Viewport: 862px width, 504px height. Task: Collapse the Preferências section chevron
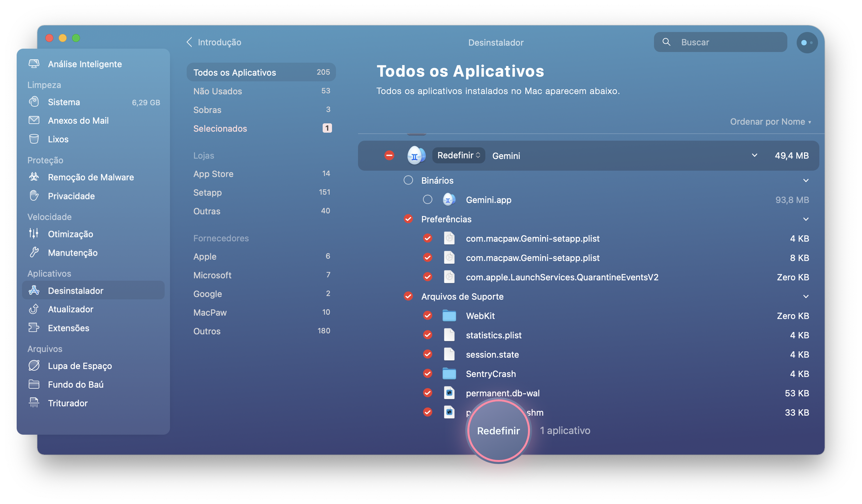(806, 219)
